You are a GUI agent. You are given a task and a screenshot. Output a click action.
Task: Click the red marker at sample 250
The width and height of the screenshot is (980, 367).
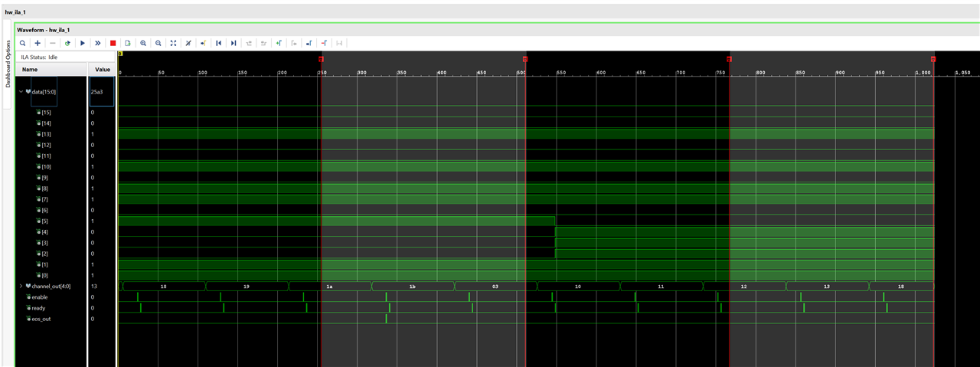coord(322,59)
